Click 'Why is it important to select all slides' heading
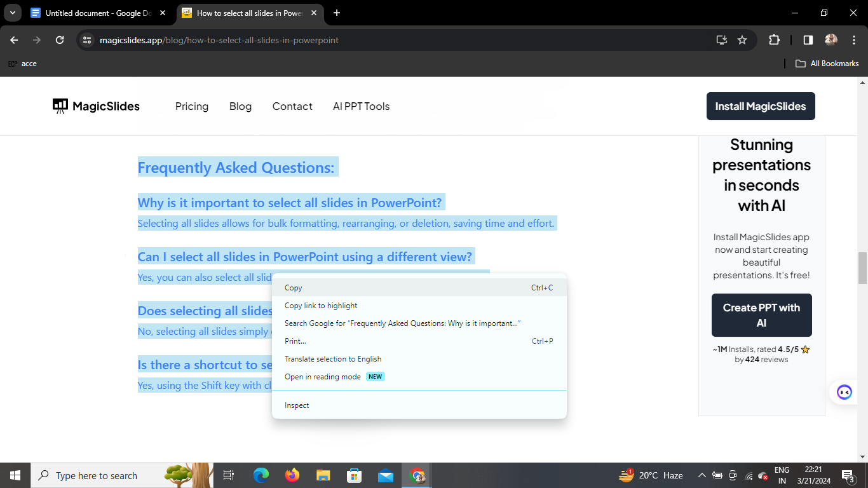 tap(290, 203)
